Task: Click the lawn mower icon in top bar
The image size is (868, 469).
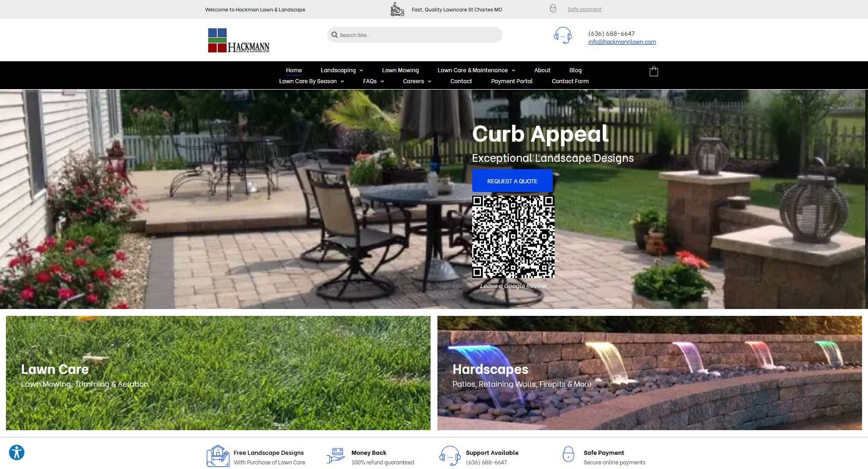Action: click(x=397, y=9)
